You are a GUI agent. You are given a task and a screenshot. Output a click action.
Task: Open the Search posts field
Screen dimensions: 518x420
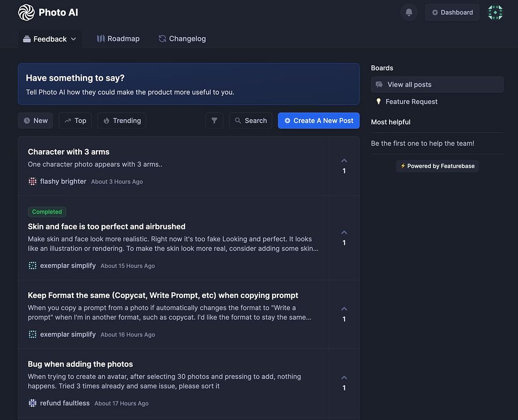(250, 121)
